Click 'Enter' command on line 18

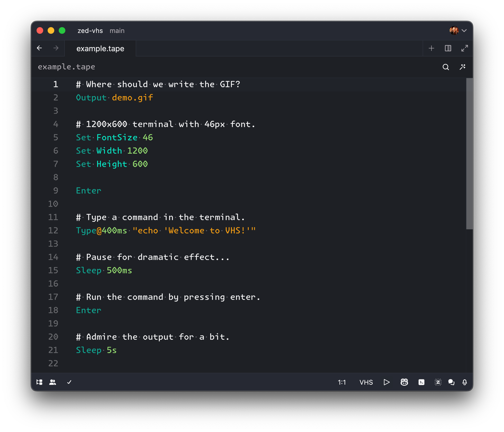pos(89,310)
